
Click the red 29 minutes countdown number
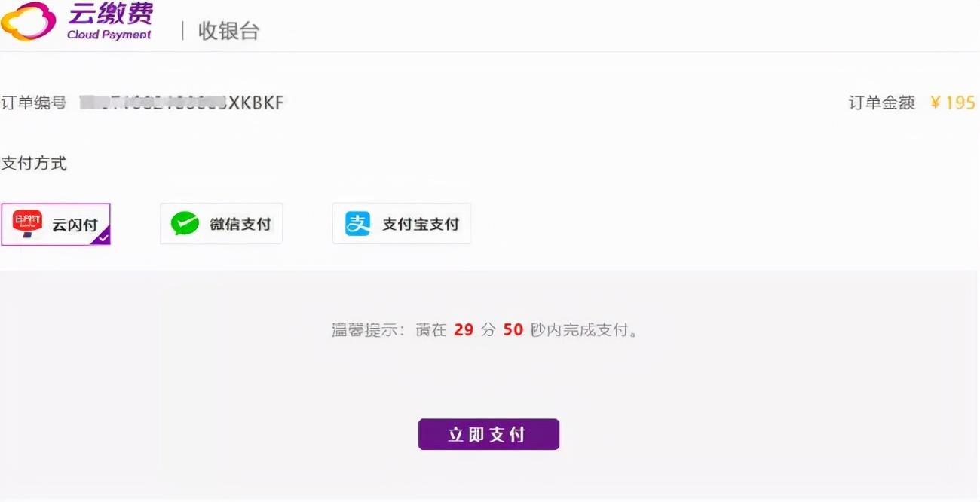pyautogui.click(x=464, y=330)
